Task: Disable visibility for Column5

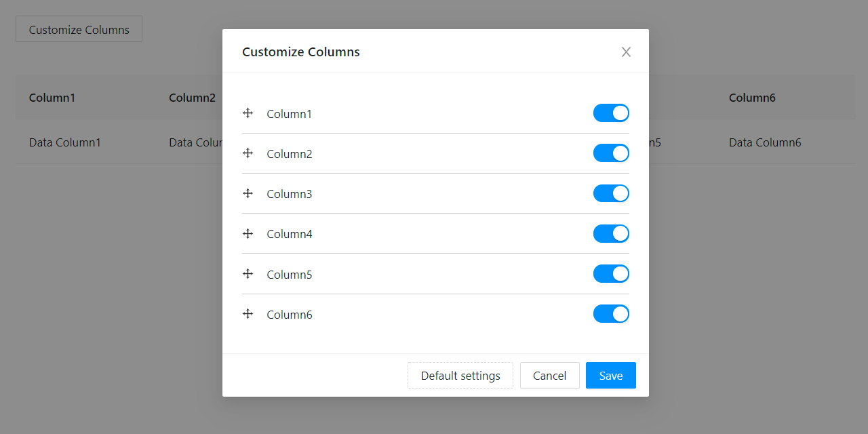Action: (x=611, y=273)
